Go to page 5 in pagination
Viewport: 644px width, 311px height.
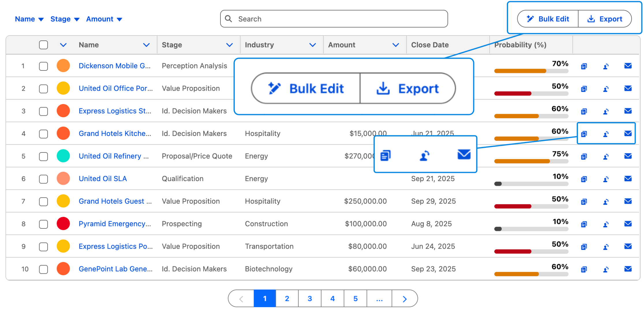pos(355,299)
